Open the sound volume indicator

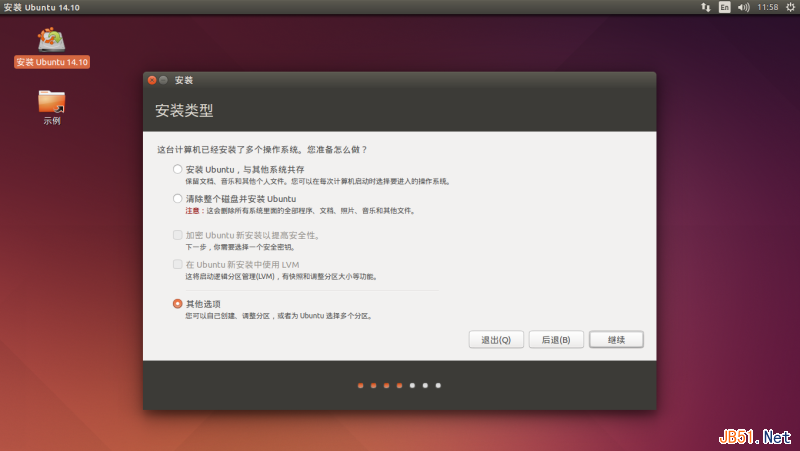743,7
